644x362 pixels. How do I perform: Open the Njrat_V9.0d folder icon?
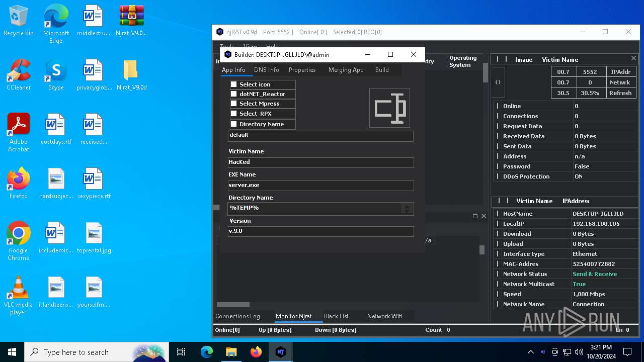click(131, 75)
